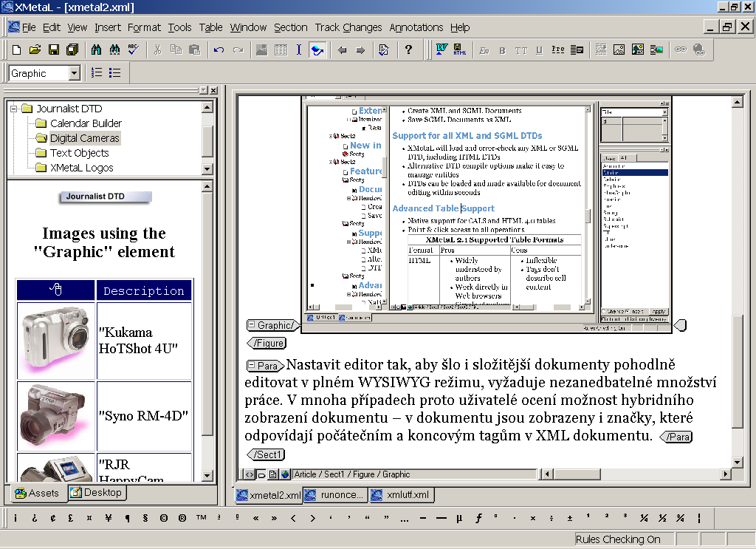
Task: Run the ABC spell check tool
Action: pyautogui.click(x=133, y=50)
